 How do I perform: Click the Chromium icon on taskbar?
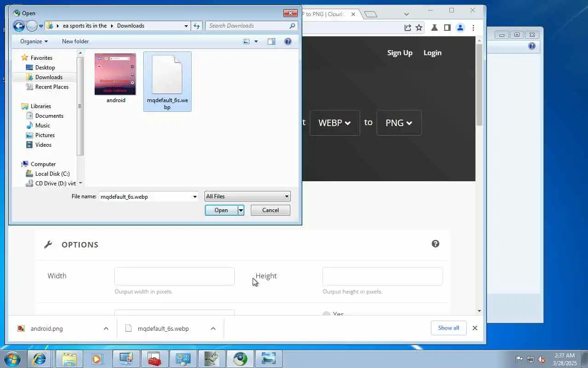tap(240, 359)
